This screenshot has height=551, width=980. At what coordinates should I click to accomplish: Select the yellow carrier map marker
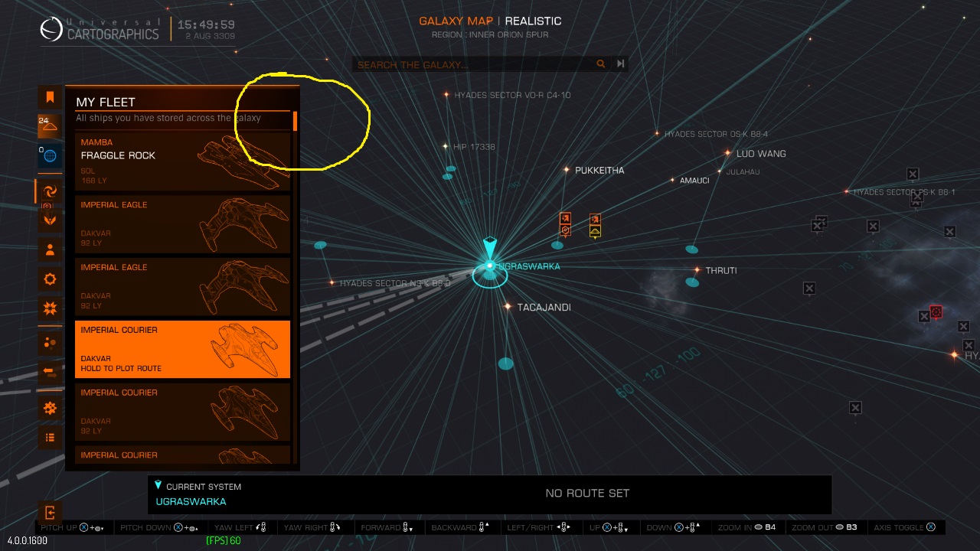point(595,232)
